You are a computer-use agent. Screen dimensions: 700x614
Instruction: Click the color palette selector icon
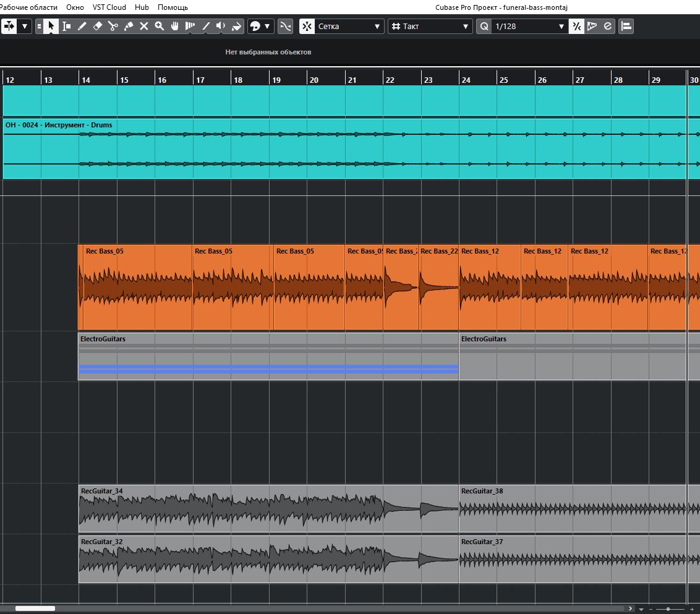pyautogui.click(x=255, y=27)
